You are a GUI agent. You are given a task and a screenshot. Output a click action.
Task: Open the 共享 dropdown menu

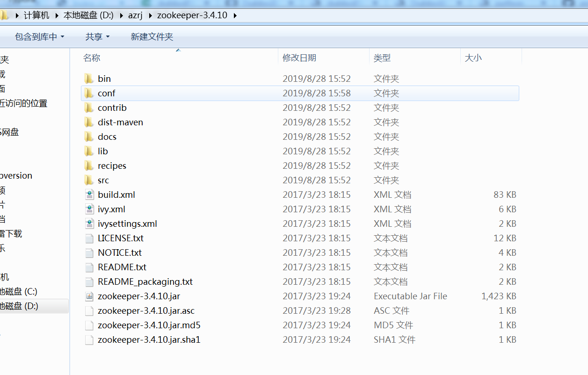click(97, 36)
